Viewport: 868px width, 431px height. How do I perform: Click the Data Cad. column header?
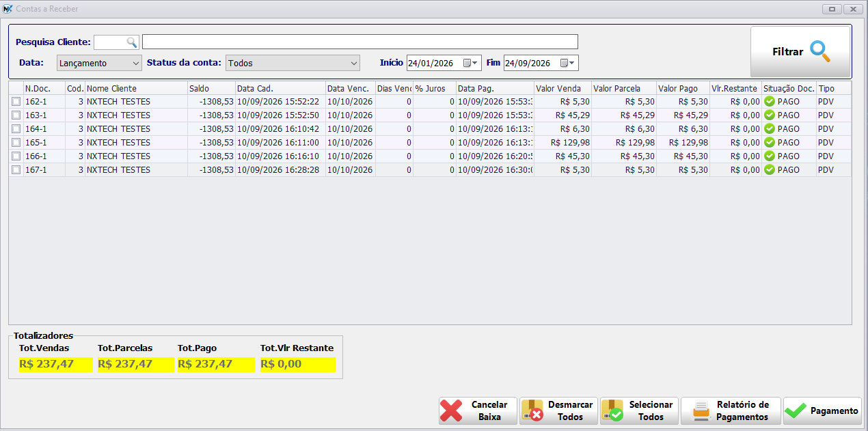point(280,88)
